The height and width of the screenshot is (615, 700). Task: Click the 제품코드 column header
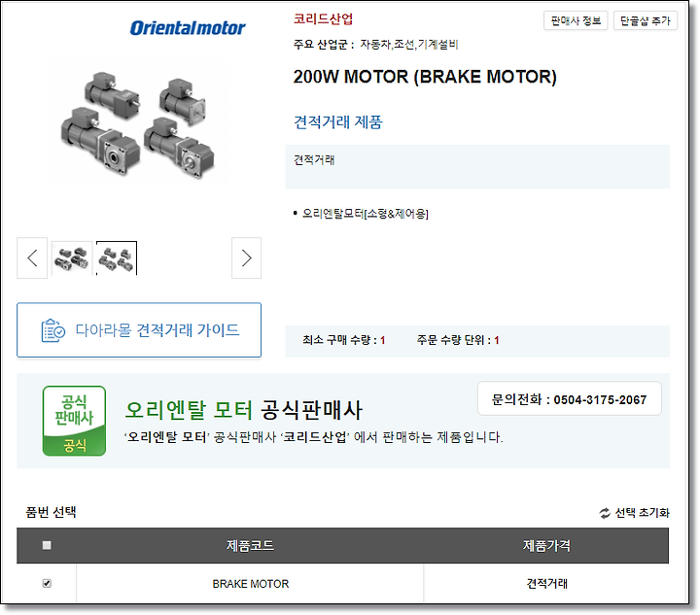click(x=250, y=545)
